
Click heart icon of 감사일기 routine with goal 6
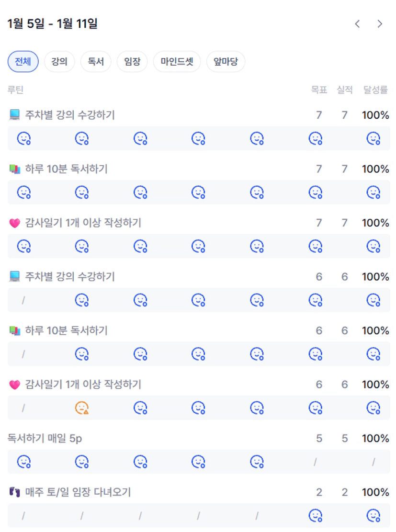pos(14,385)
